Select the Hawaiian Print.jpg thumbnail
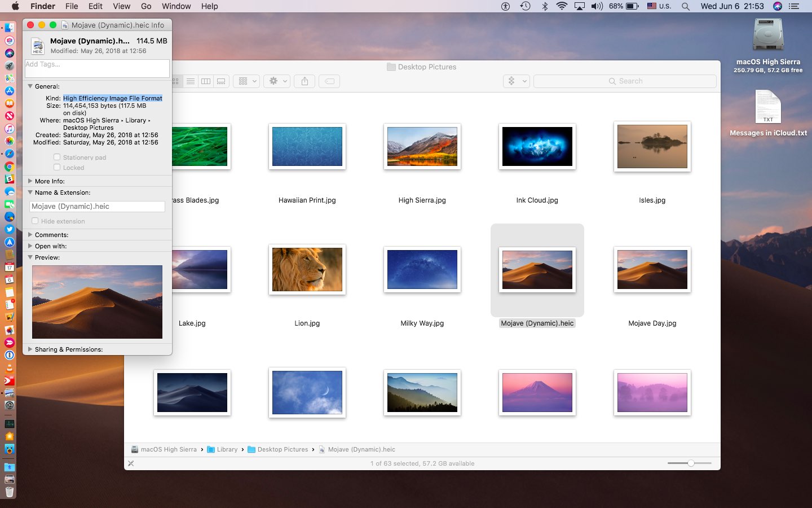 [307, 146]
